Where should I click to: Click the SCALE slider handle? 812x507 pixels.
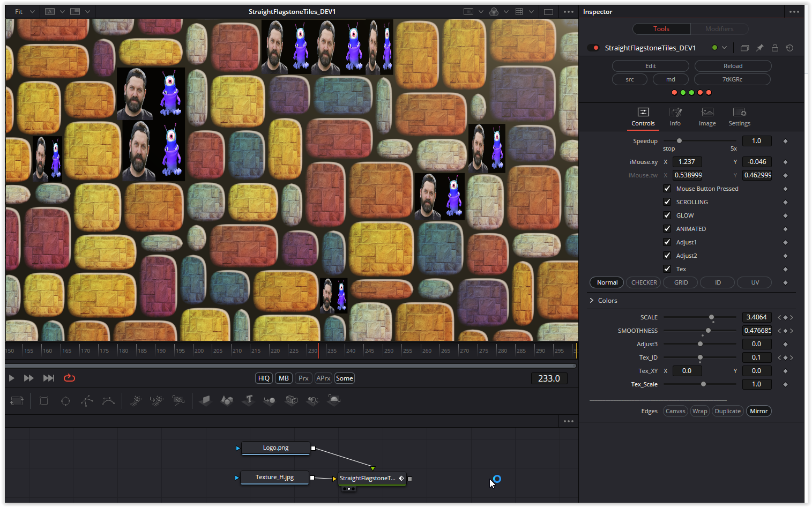[711, 317]
